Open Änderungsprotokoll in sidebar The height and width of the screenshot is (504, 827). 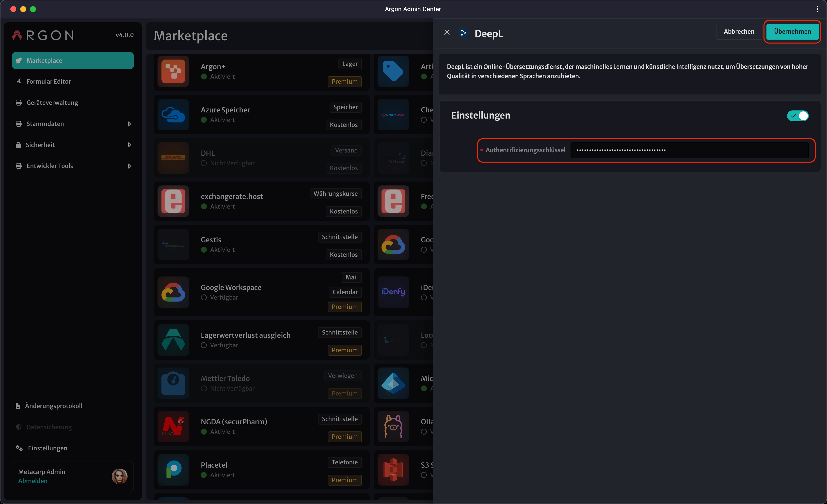tap(73, 406)
